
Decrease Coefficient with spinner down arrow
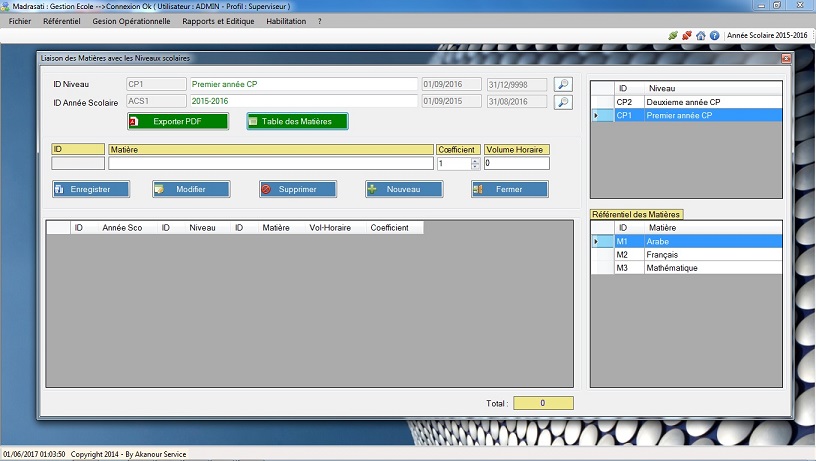(475, 167)
